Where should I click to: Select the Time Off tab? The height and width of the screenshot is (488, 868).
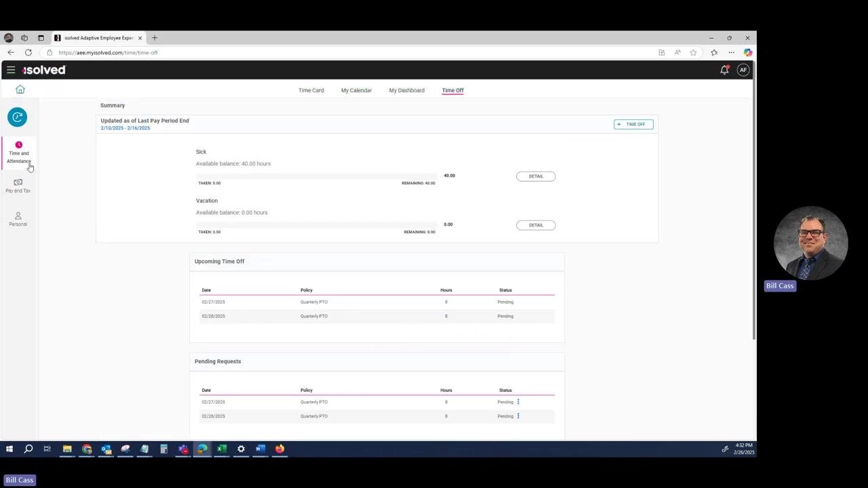453,90
